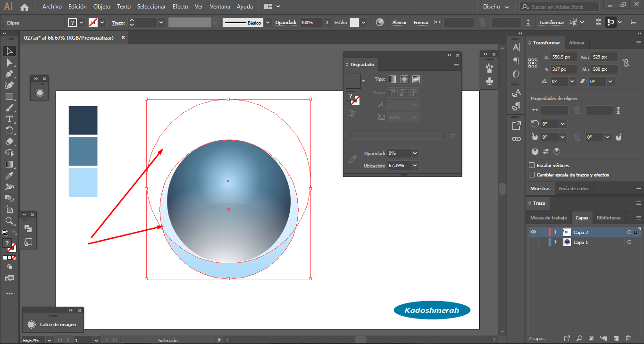The height and width of the screenshot is (344, 644).
Task: Open Links panel icon
Action: coord(516,139)
